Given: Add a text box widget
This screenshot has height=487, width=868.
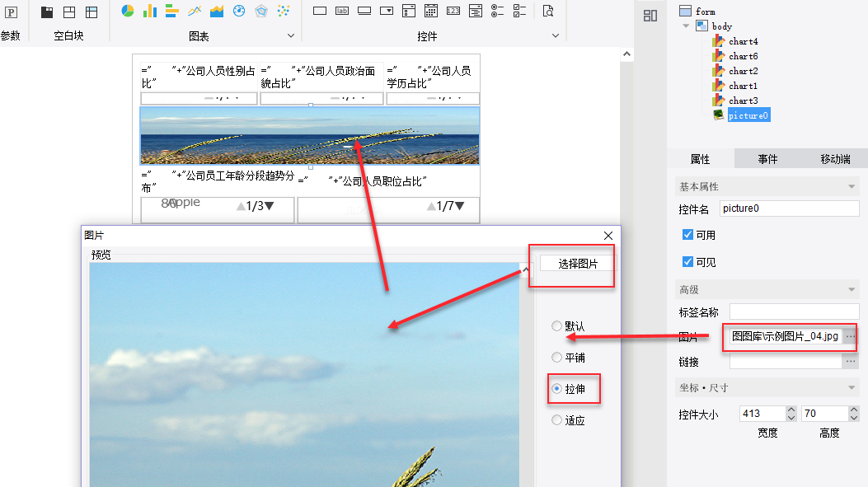Looking at the screenshot, I should pos(319,11).
